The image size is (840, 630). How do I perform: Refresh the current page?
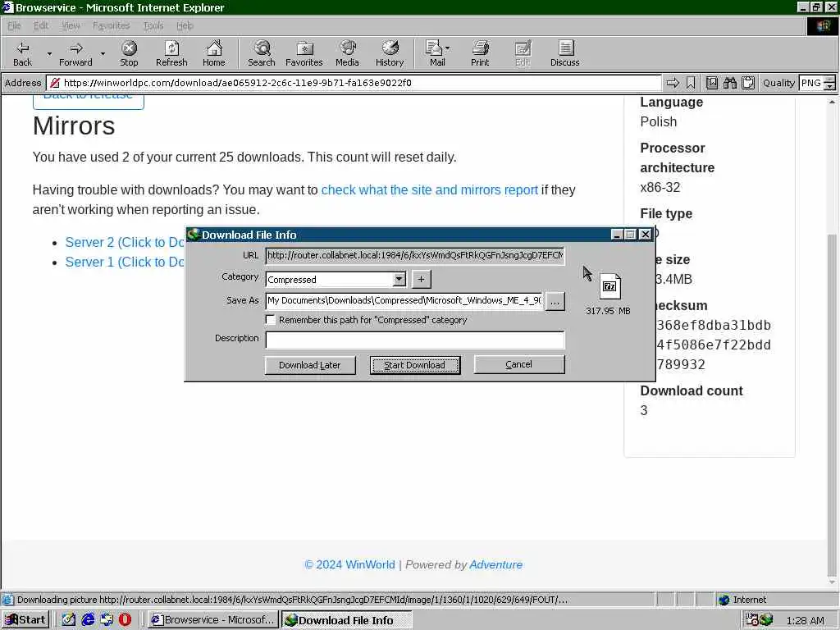tap(171, 53)
